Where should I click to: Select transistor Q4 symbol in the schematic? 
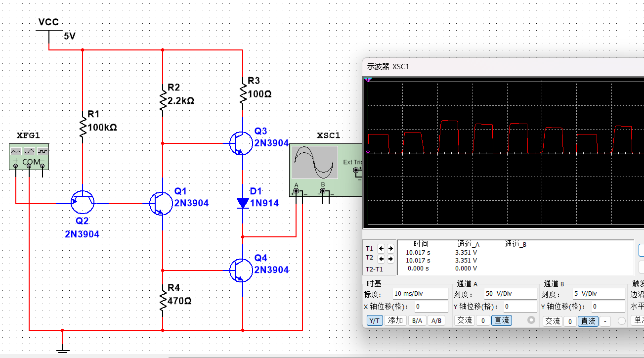tap(242, 270)
